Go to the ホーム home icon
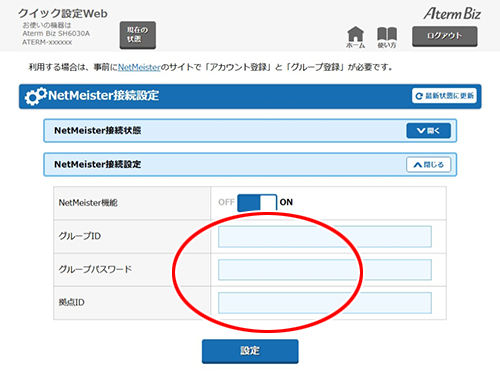The width and height of the screenshot is (500, 380). pos(355,37)
